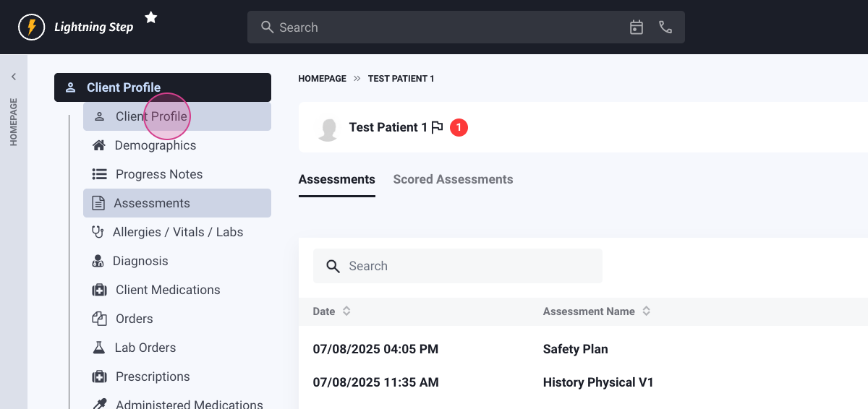Go to Homepage breadcrumb link

tap(322, 79)
